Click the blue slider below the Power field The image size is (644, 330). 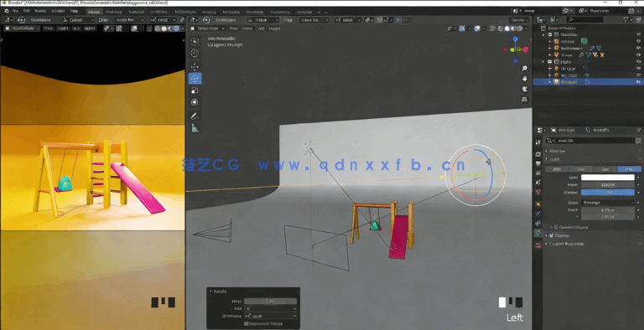point(607,192)
